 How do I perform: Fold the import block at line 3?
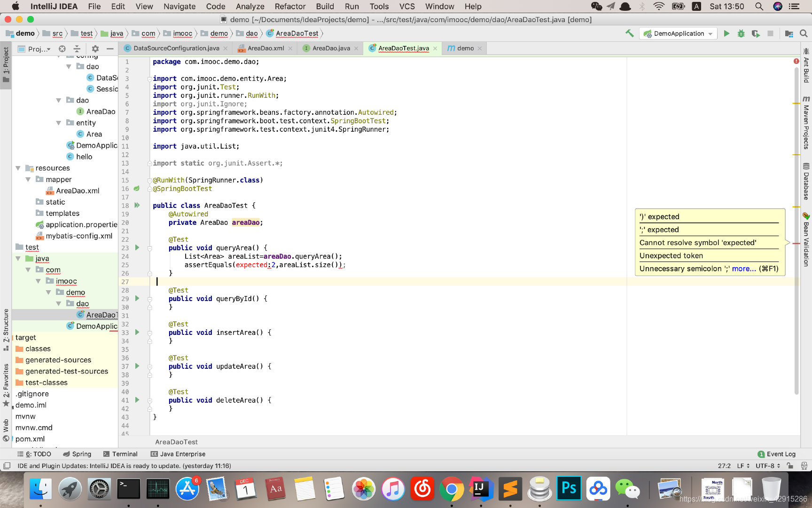(x=149, y=79)
